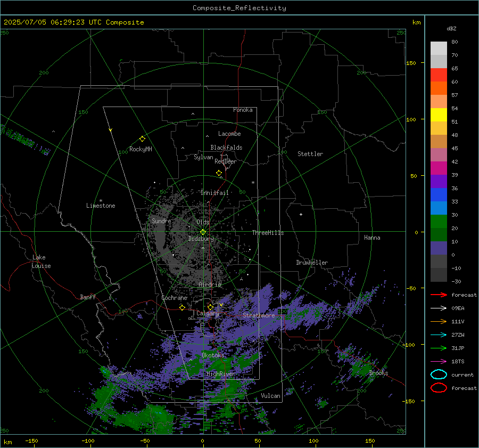Image resolution: width=479 pixels, height=448 pixels.
Task: Click the -150 tick on bottom axis
Action: tap(31, 441)
